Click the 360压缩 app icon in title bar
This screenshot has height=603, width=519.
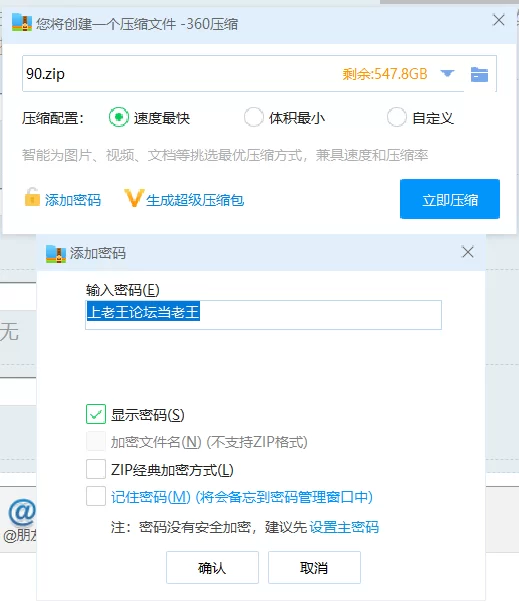[22, 23]
